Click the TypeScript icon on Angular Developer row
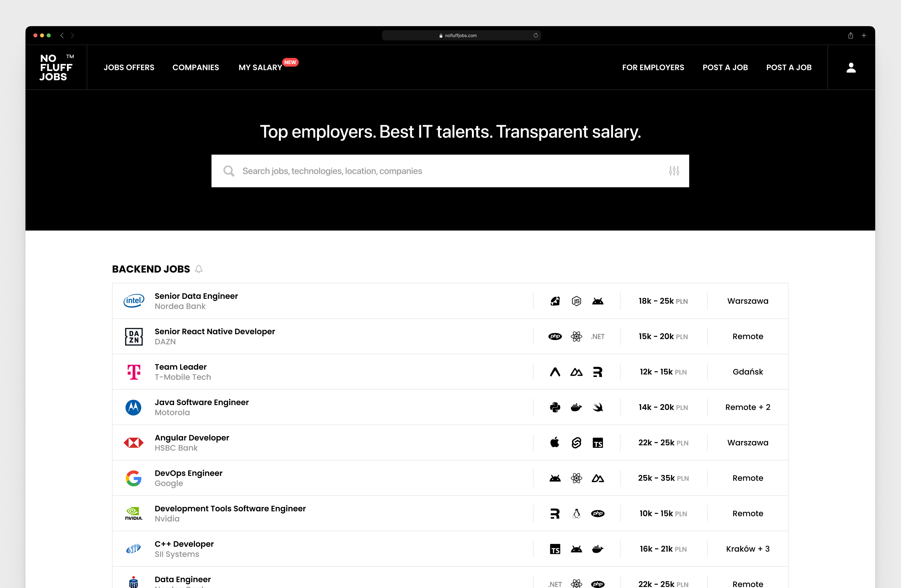The width and height of the screenshot is (901, 588). click(x=598, y=443)
